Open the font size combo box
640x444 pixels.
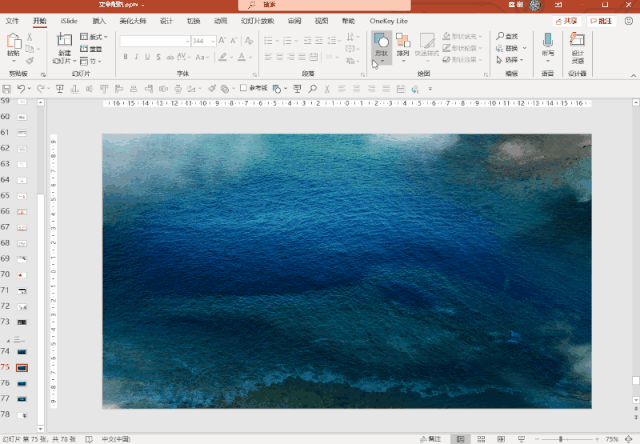(x=203, y=41)
